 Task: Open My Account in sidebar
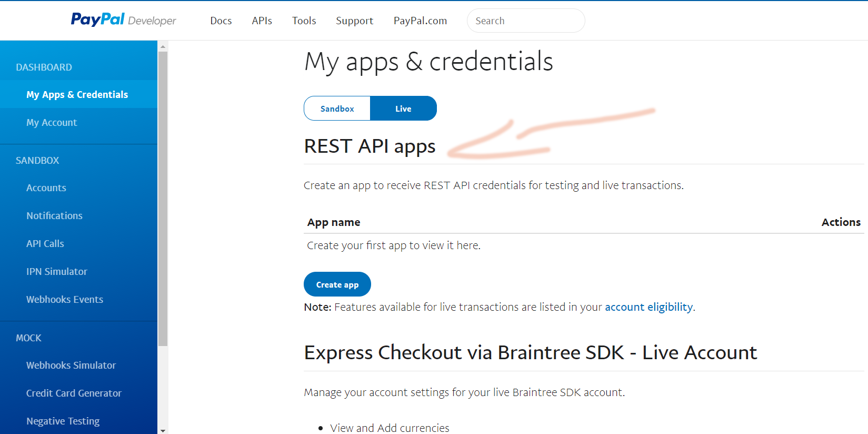pos(52,123)
